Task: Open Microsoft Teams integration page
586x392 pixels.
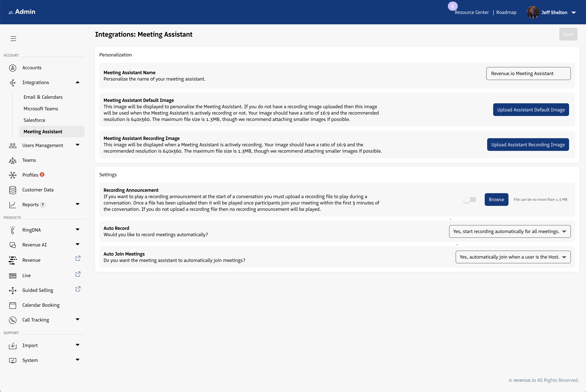Action: coord(41,109)
